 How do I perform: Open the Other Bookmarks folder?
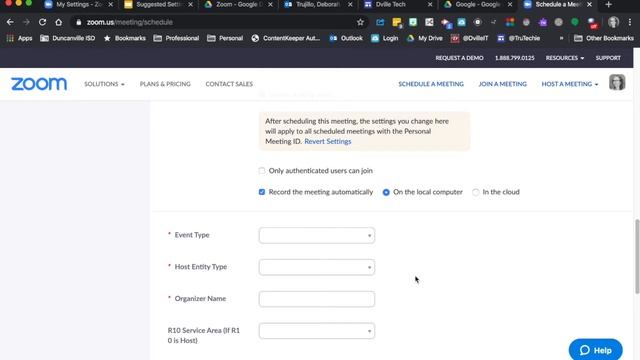[604, 38]
